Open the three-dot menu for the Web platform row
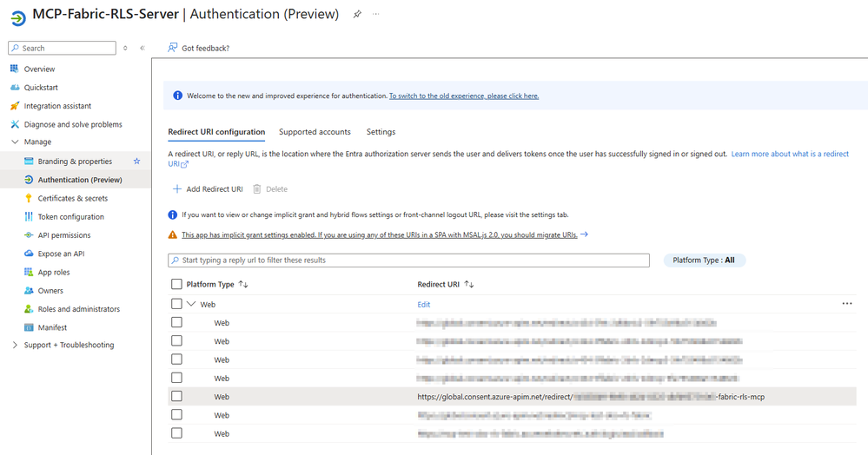The width and height of the screenshot is (868, 455). [x=847, y=304]
